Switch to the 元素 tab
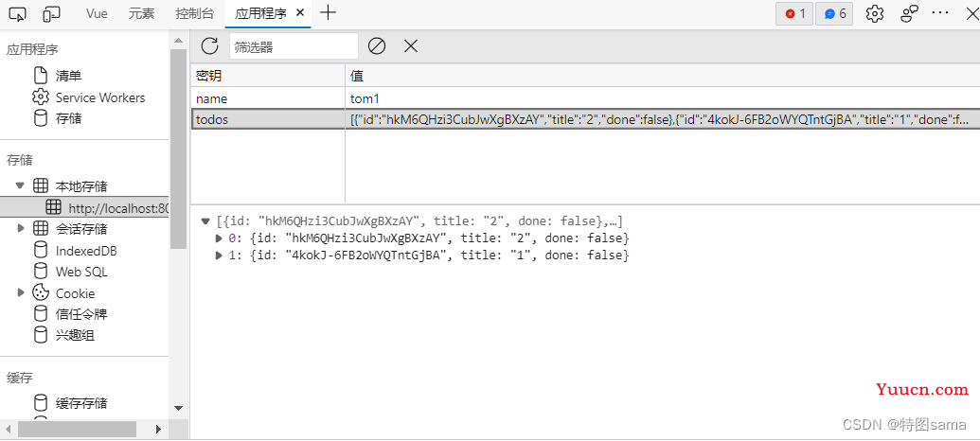 coord(142,14)
